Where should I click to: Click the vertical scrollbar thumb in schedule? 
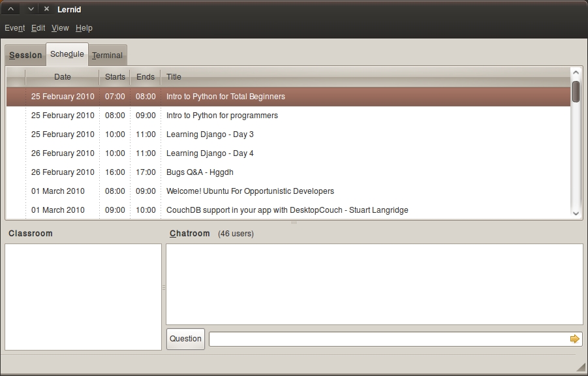point(576,91)
